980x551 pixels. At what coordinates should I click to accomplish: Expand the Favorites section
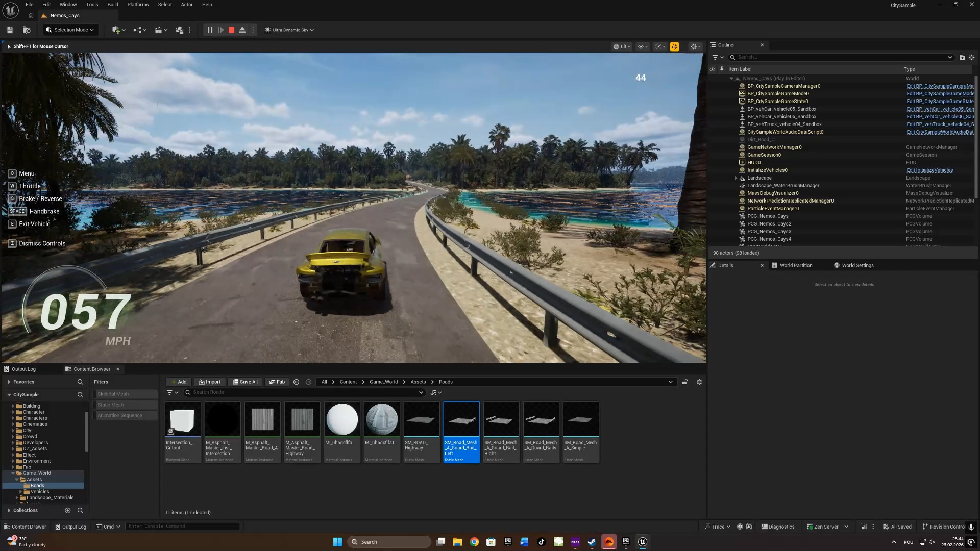[x=9, y=382]
